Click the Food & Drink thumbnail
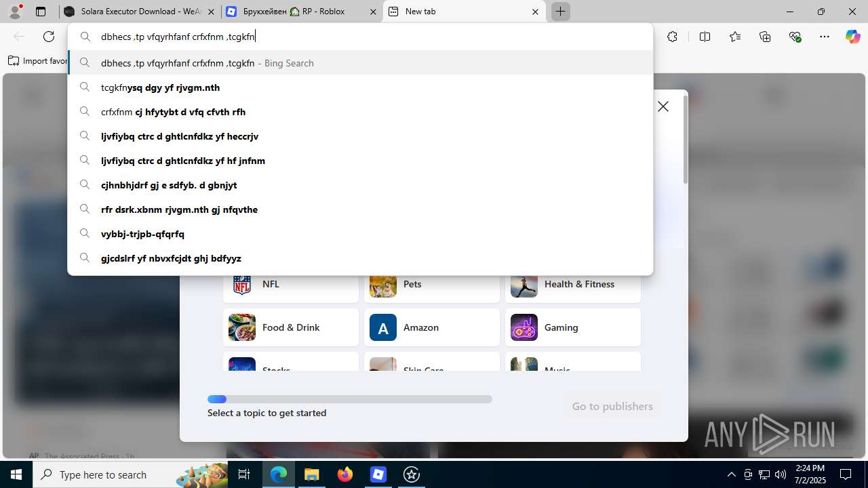Viewport: 868px width, 488px height. [x=242, y=327]
